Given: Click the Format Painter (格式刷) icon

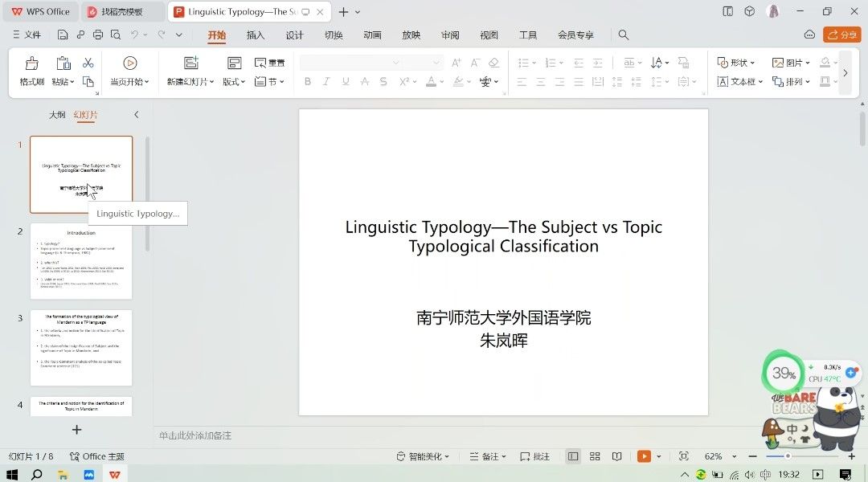Looking at the screenshot, I should [31, 63].
